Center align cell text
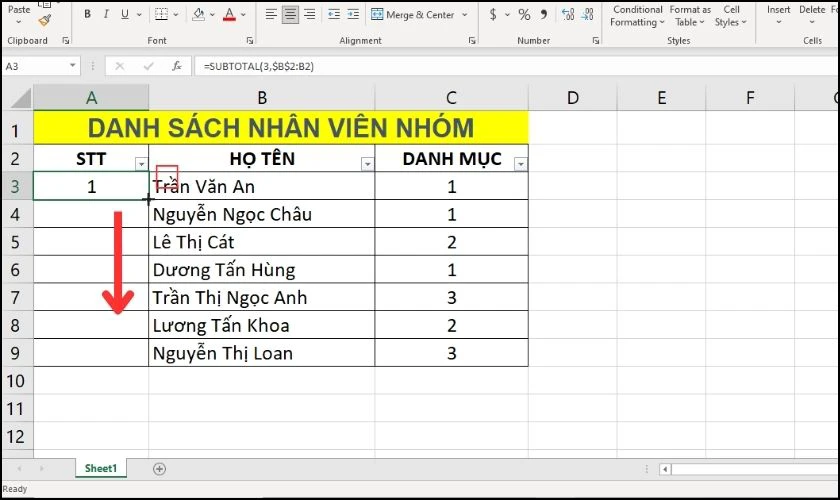This screenshot has height=500, width=840. point(290,14)
